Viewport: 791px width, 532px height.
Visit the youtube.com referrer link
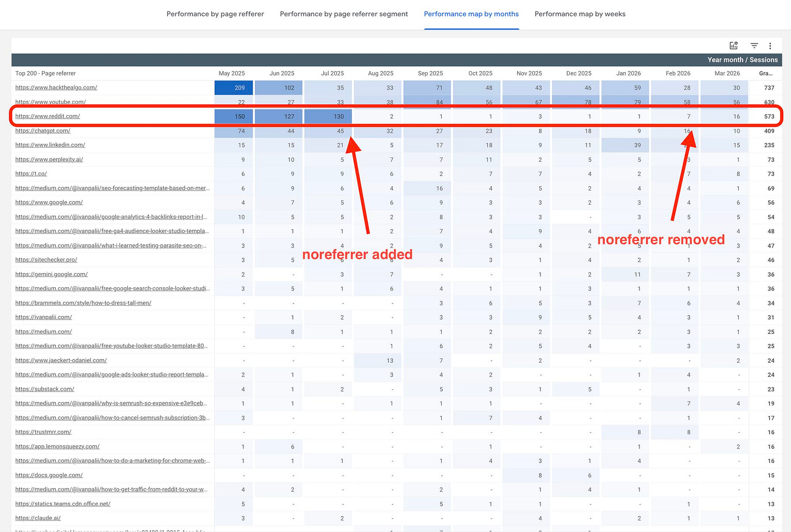pos(52,102)
